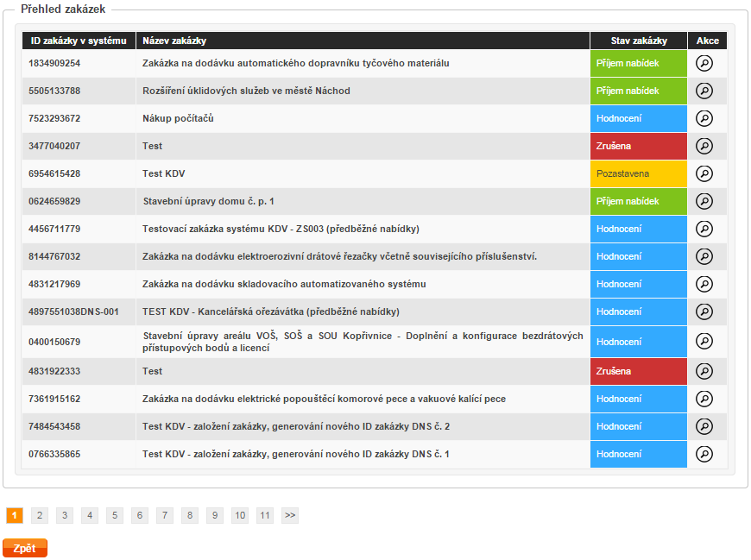Go to page 2 of orders
The height and width of the screenshot is (560, 751).
(40, 515)
